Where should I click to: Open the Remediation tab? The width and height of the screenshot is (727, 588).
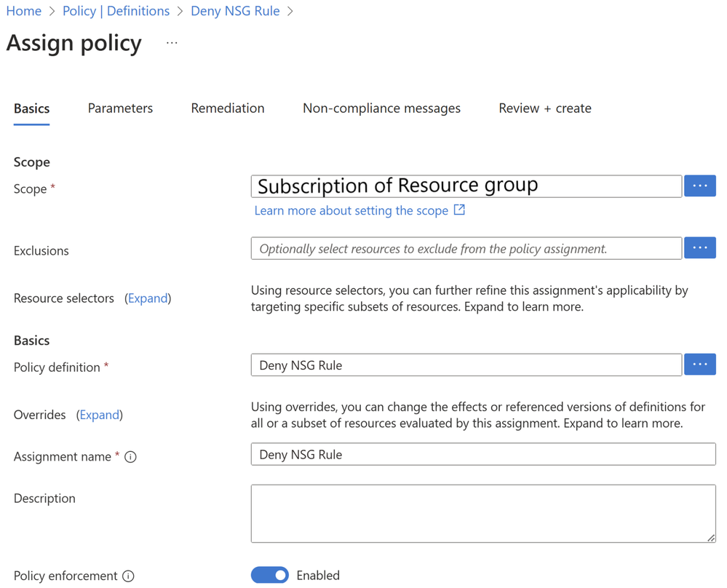coord(228,108)
